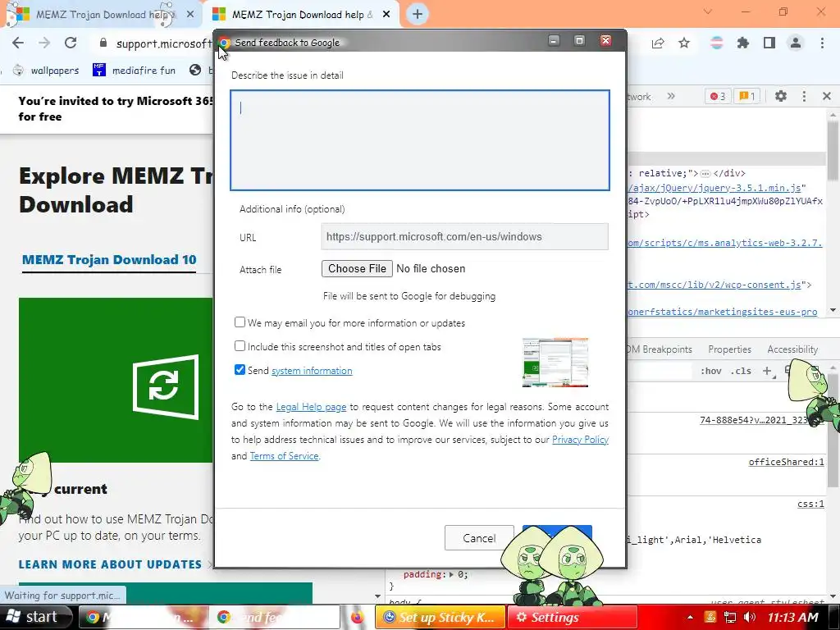Toggle the browser side panel icon

coord(769,43)
